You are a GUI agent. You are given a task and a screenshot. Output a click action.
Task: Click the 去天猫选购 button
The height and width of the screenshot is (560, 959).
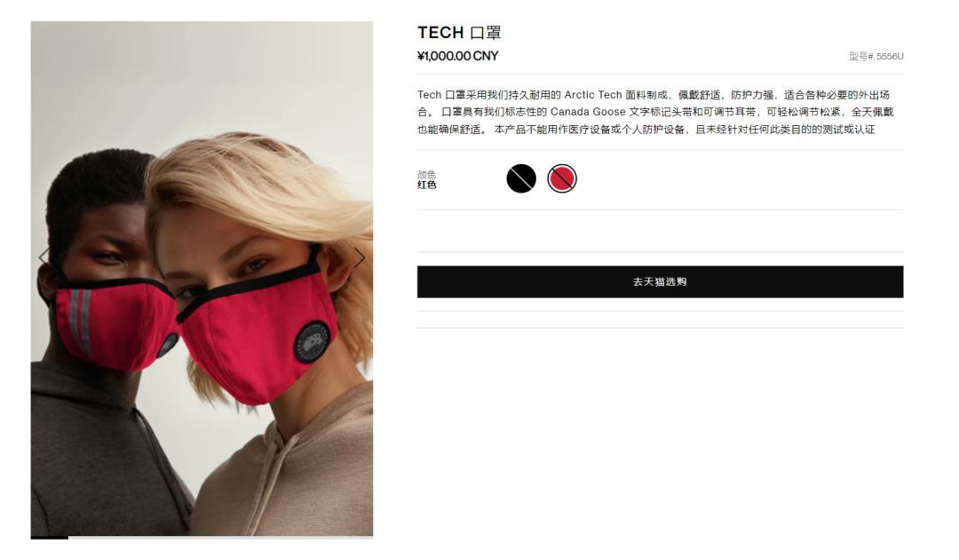point(660,282)
